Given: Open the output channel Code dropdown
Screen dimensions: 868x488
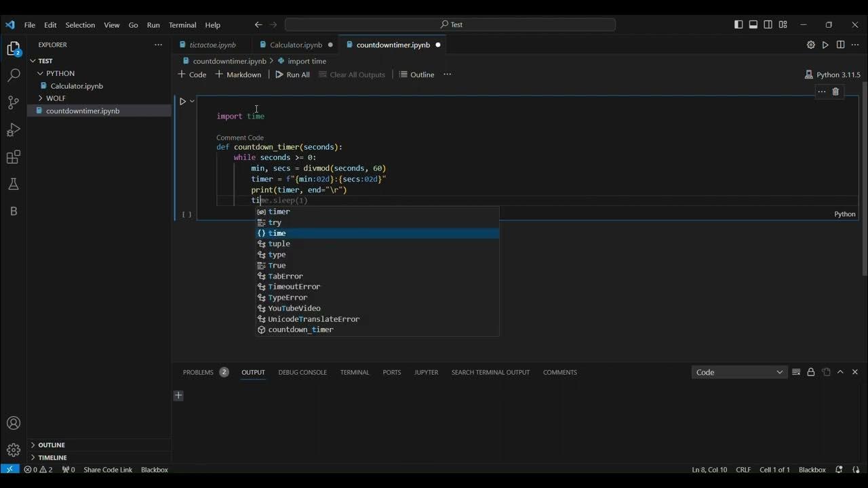Looking at the screenshot, I should 739,372.
